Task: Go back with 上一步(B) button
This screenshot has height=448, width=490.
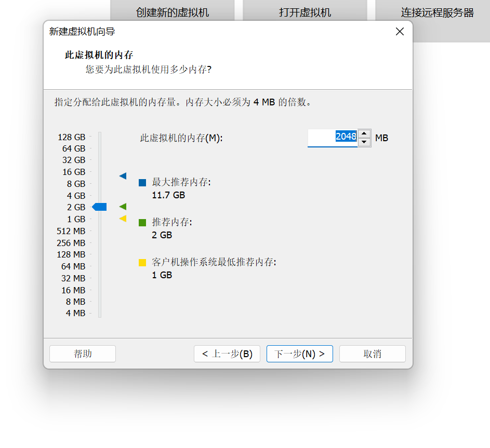Action: tap(227, 354)
